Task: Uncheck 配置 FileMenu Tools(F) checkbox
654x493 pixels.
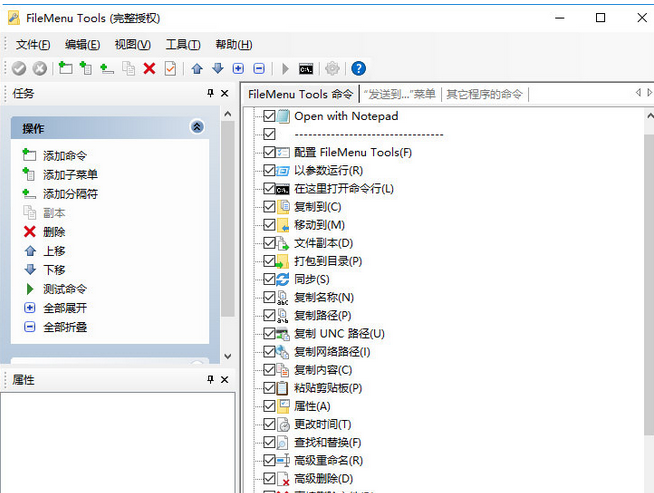Action: tap(269, 152)
